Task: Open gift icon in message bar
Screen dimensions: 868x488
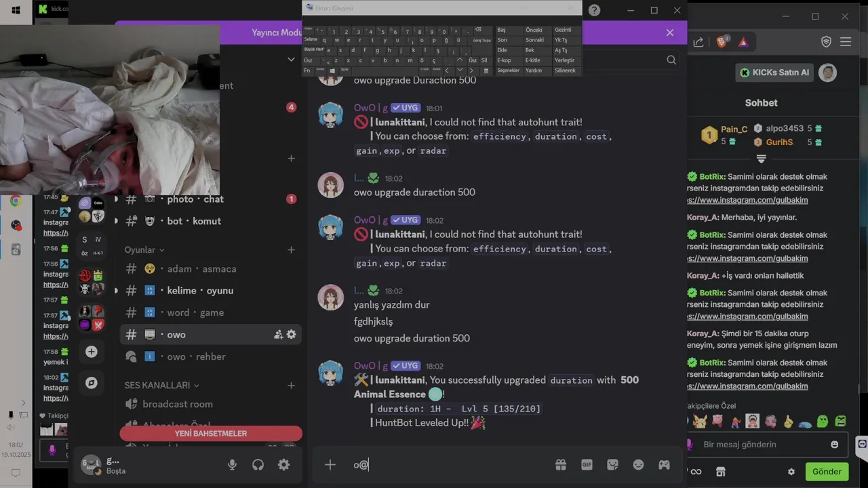Action: pos(560,465)
